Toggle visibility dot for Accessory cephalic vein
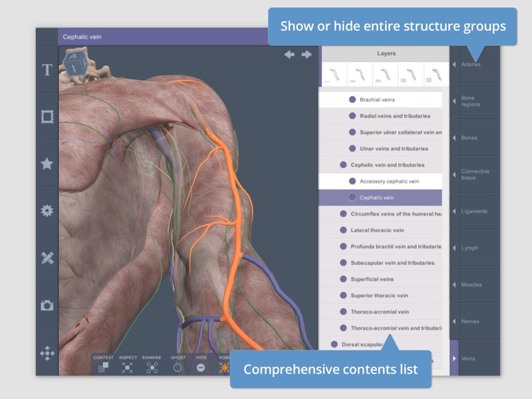The height and width of the screenshot is (399, 532). pos(352,181)
